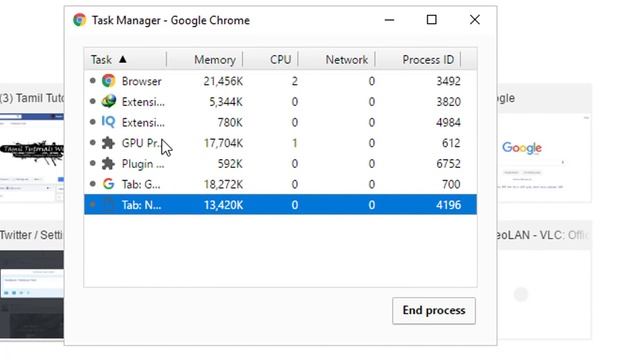Click the VideoLAN - VLC title in the background
The height and width of the screenshot is (360, 640).
[544, 235]
